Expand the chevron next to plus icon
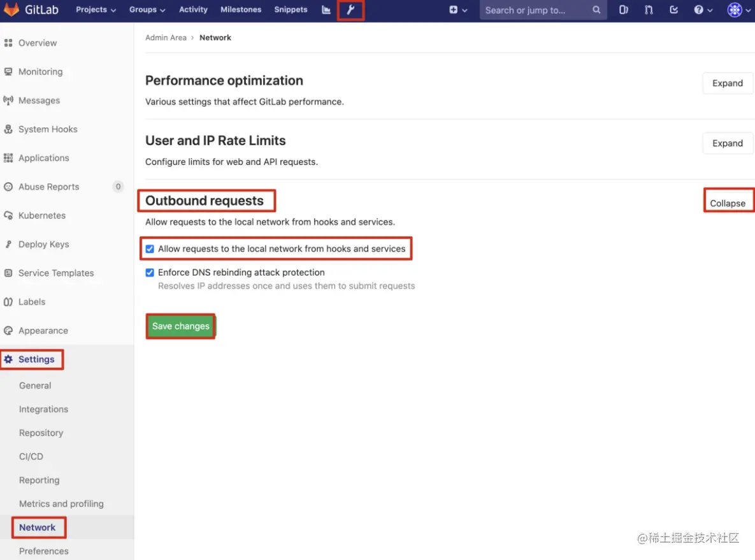Image resolution: width=755 pixels, height=560 pixels. click(464, 10)
